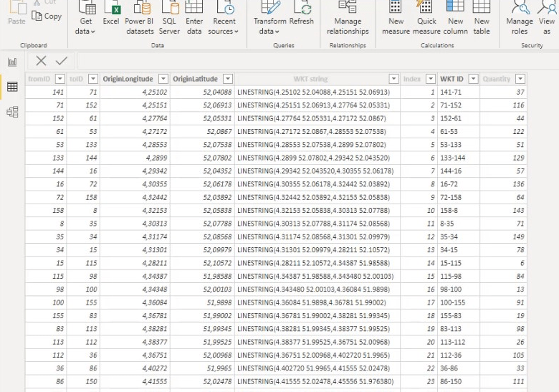Open Manage relationships dialog

tap(348, 18)
